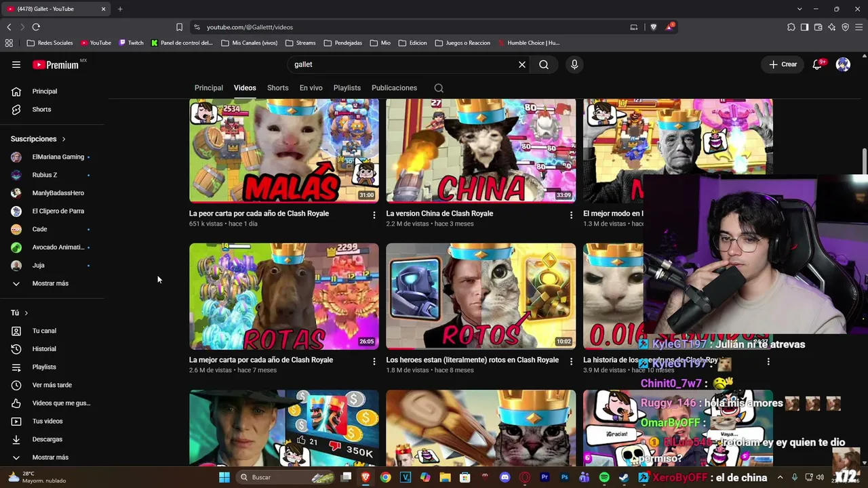Open ElMariana Gaming subscription

[x=52, y=157]
